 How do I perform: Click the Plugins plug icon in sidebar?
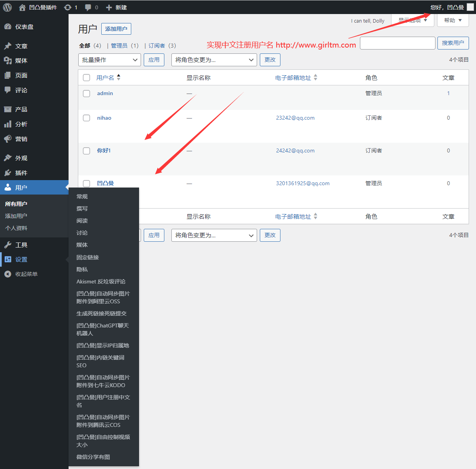(x=8, y=173)
